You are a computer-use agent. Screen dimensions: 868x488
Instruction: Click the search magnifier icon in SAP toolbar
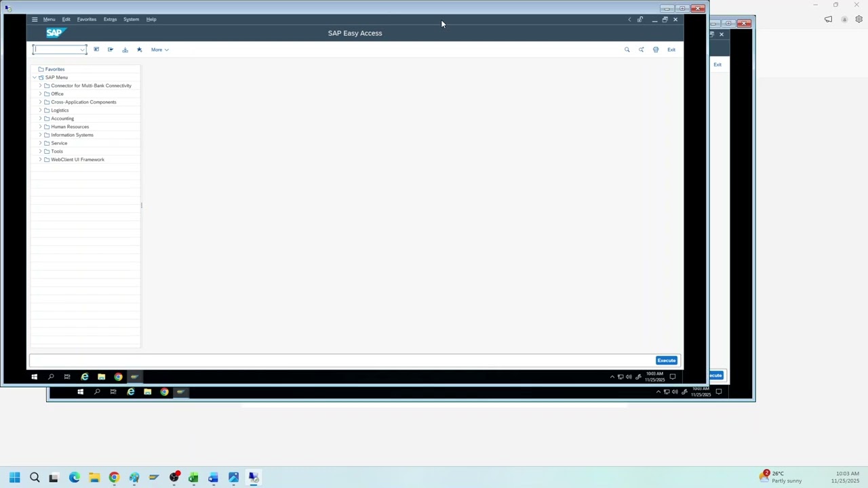point(627,49)
